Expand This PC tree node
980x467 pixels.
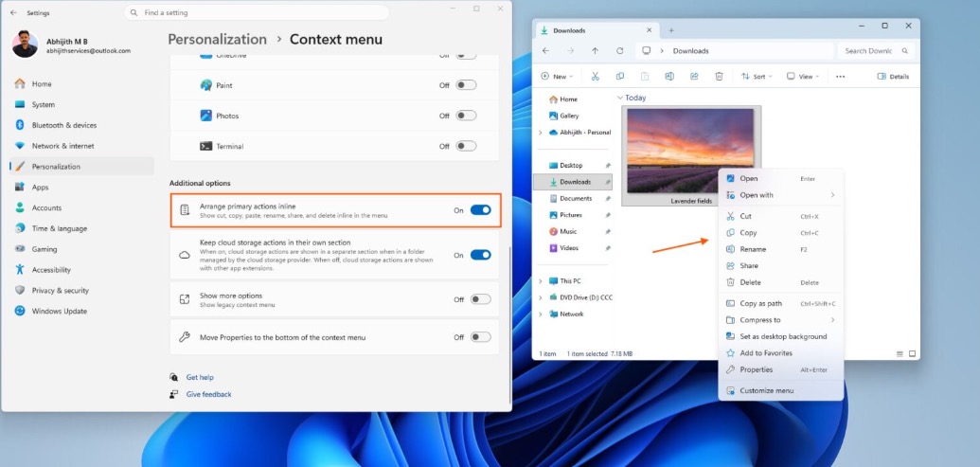point(541,281)
